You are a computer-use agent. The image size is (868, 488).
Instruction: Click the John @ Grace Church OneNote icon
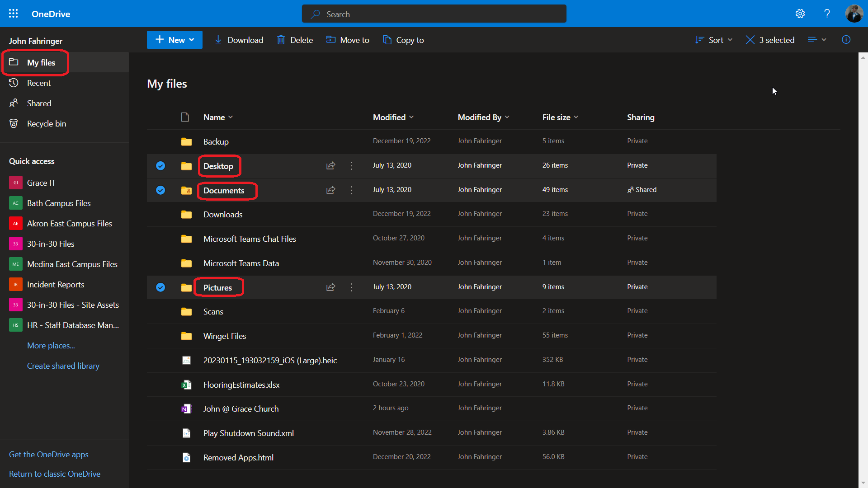(x=186, y=409)
